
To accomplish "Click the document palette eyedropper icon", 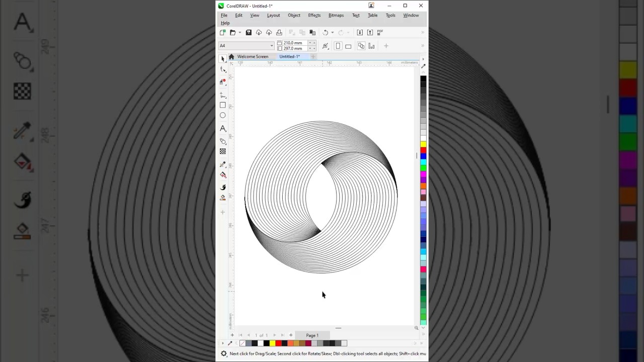I will coord(230,343).
